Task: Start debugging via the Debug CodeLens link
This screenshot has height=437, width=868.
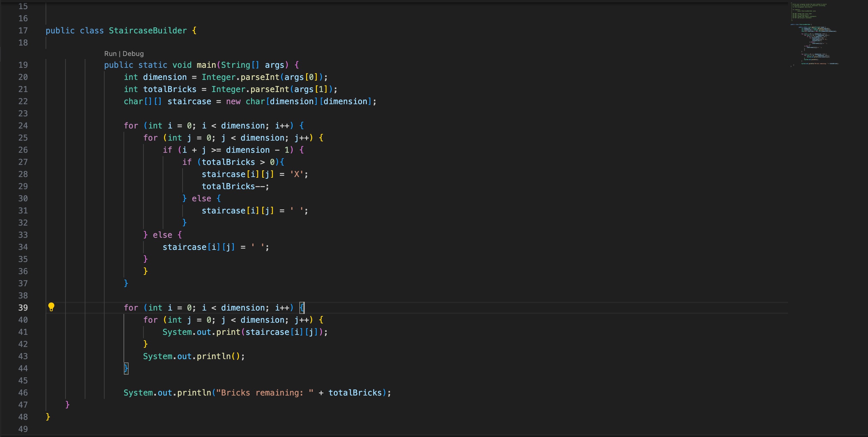Action: tap(133, 53)
